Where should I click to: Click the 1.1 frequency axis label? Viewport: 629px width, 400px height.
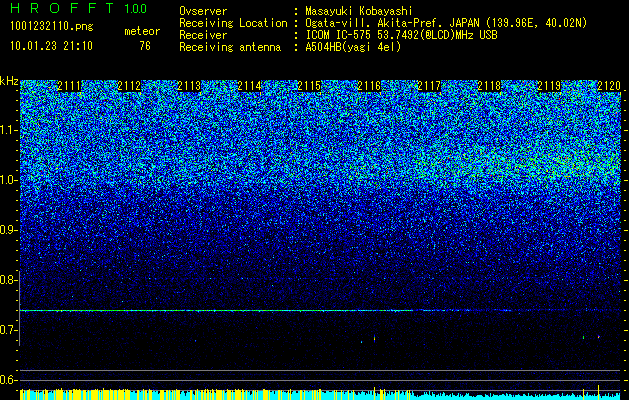coord(8,130)
